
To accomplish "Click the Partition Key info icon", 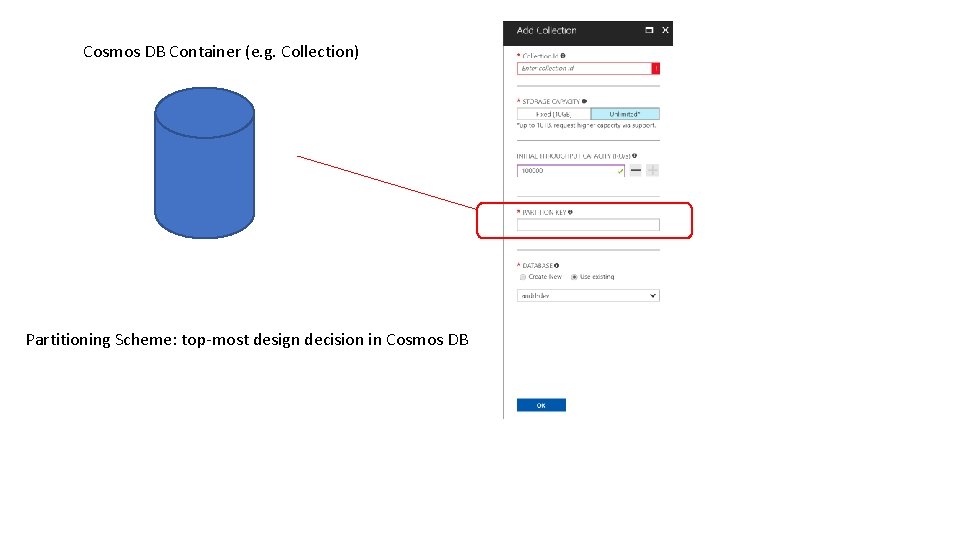I will pos(570,212).
